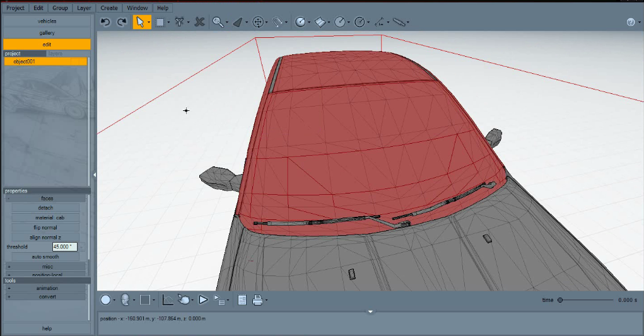Screen dimensions: 644x336
Task: Open the Layer menu
Action: [84, 8]
